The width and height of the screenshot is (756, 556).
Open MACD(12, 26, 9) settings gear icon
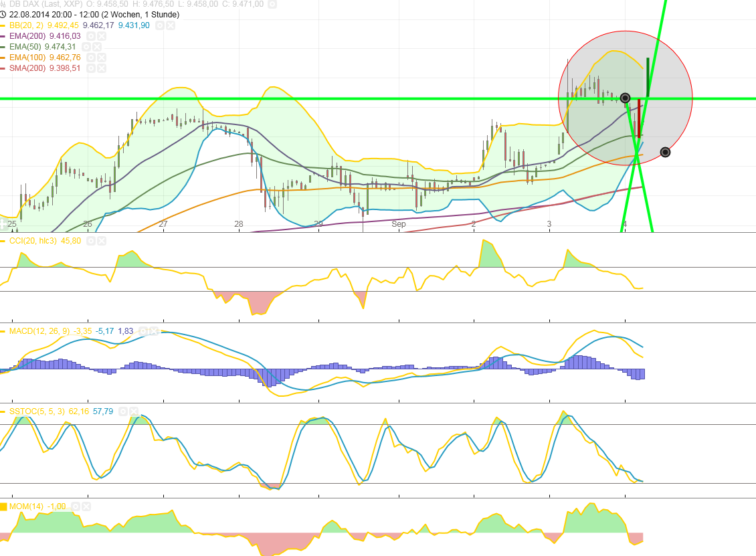143,331
